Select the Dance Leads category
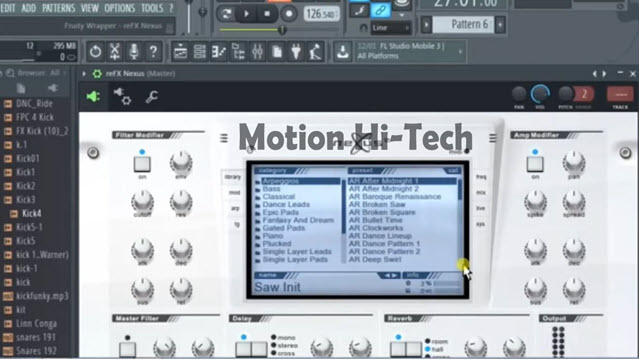 tap(286, 204)
